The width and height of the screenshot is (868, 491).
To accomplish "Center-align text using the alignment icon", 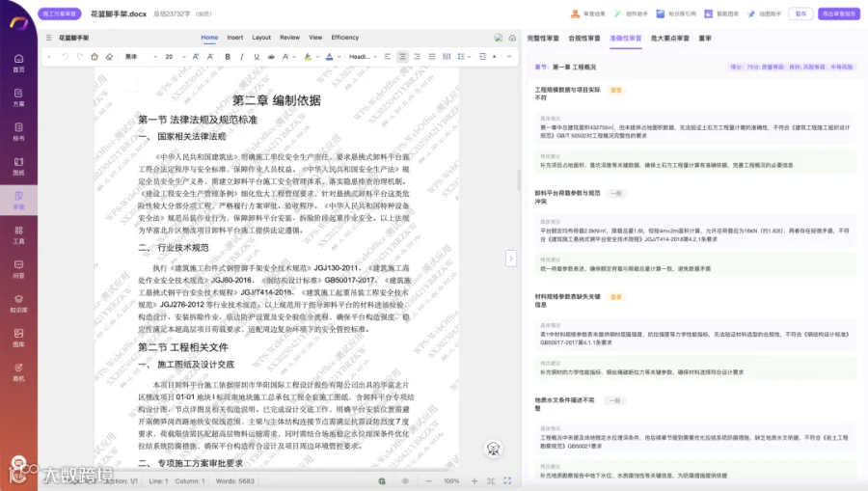I will coord(402,57).
